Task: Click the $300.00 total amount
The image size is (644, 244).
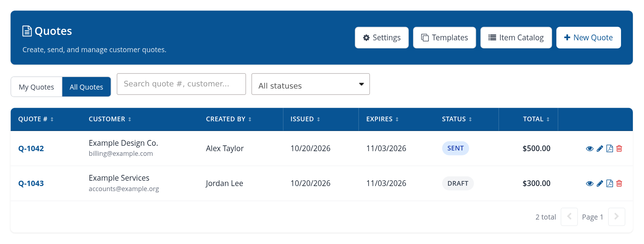Action: (x=536, y=184)
